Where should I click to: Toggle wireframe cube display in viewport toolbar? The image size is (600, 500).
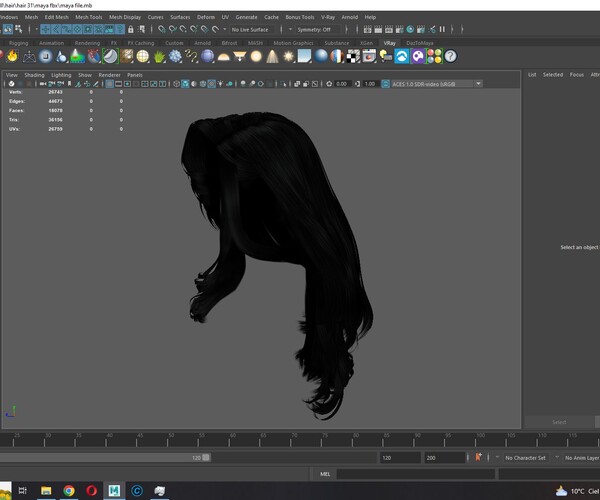click(x=176, y=84)
